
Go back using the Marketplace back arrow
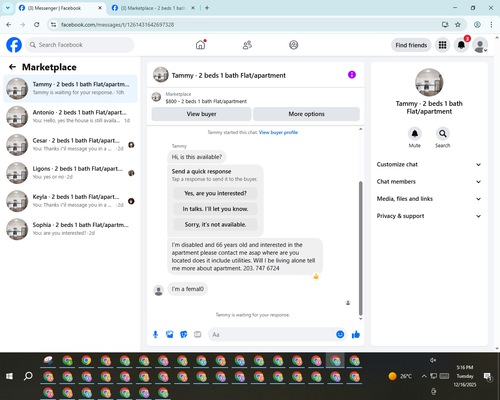(x=12, y=67)
